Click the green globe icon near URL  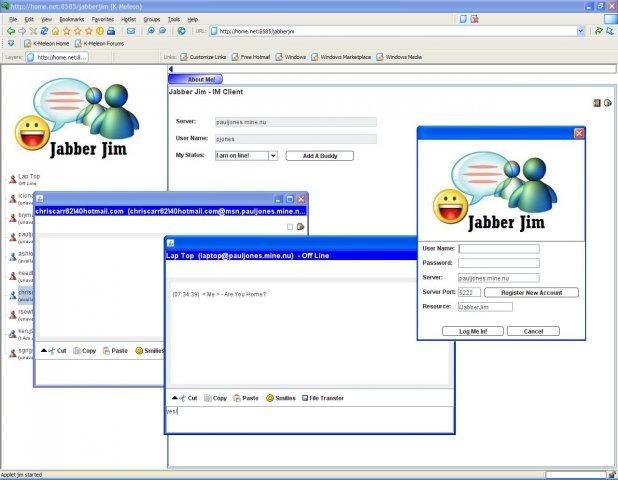point(182,31)
